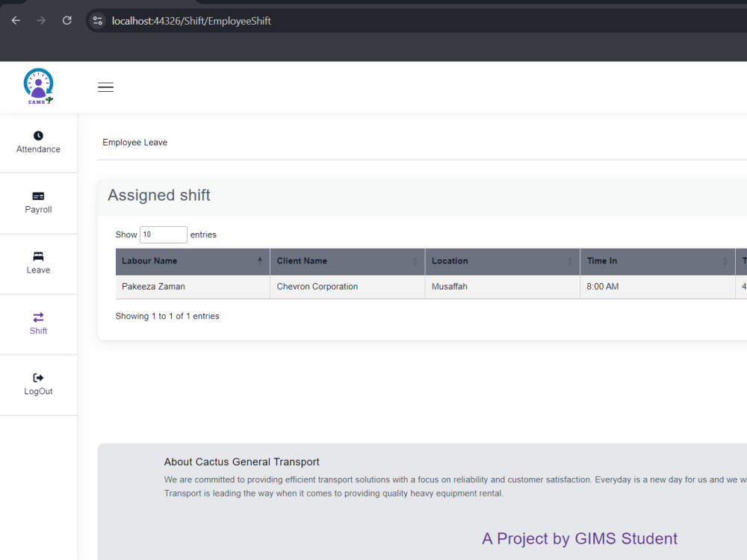Open Leave sidebar label
This screenshot has width=747, height=560.
click(x=38, y=270)
